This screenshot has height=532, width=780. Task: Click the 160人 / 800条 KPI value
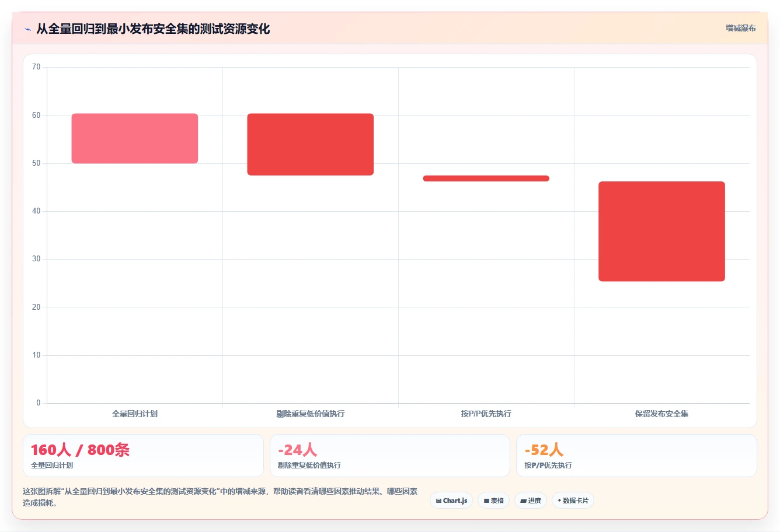coord(80,450)
